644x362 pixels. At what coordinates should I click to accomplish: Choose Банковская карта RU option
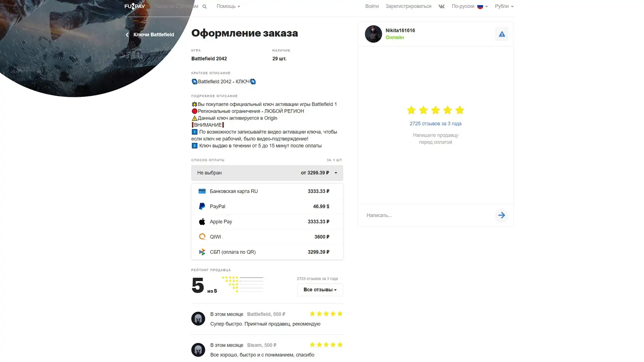(x=267, y=191)
